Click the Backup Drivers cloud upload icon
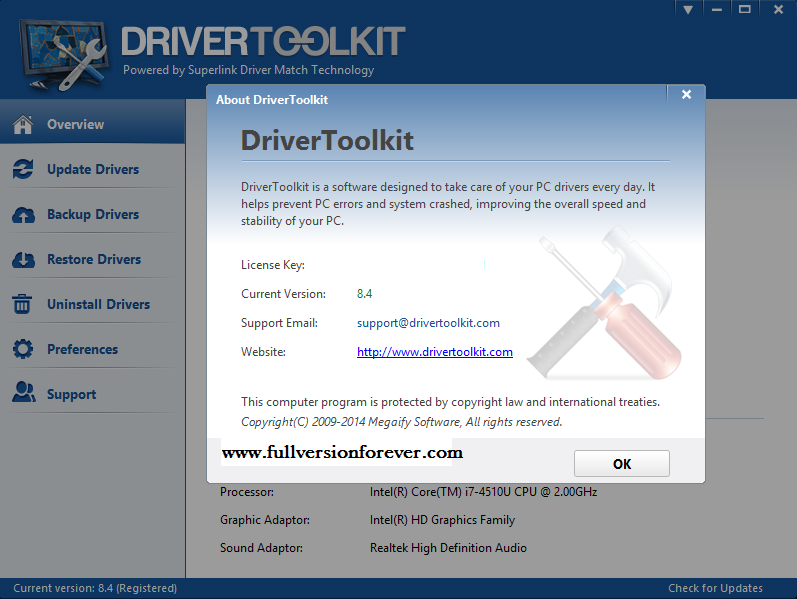Image resolution: width=797 pixels, height=599 pixels. 23,215
